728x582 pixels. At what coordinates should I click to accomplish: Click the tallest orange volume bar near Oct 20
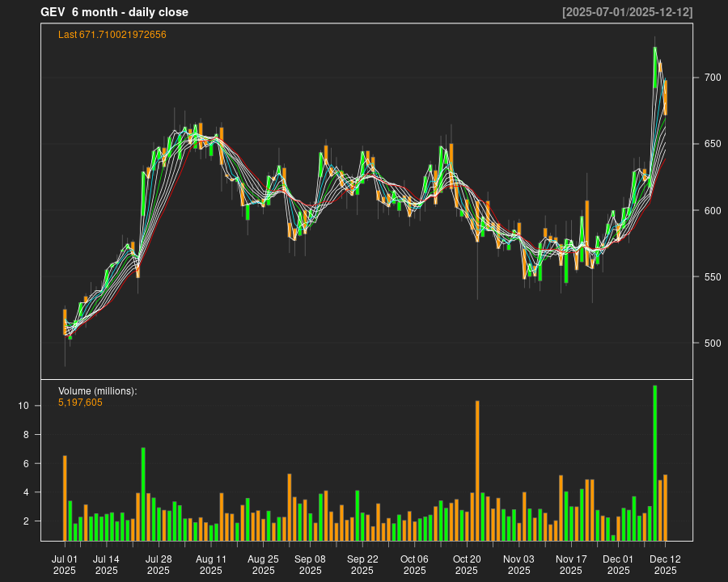point(477,470)
